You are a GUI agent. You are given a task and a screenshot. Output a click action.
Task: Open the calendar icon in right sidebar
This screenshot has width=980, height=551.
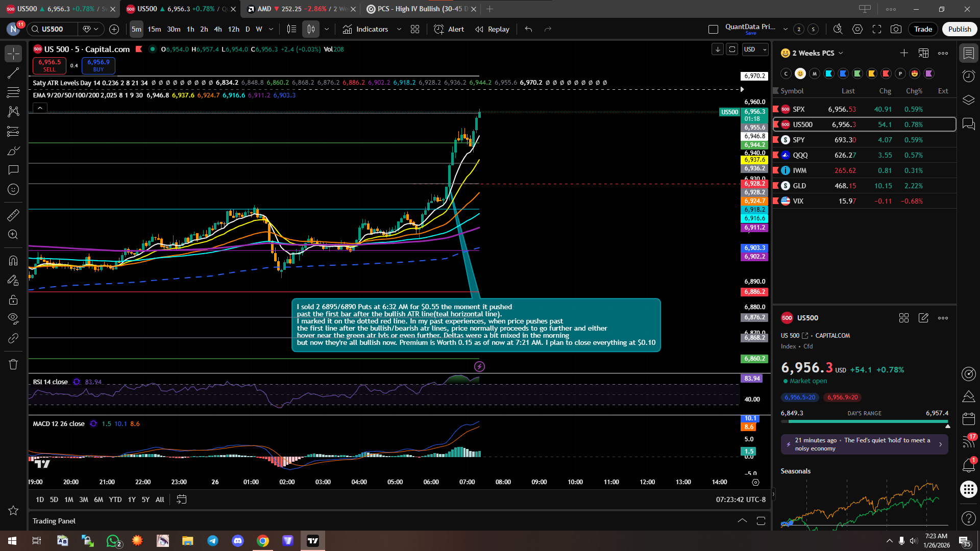click(968, 419)
